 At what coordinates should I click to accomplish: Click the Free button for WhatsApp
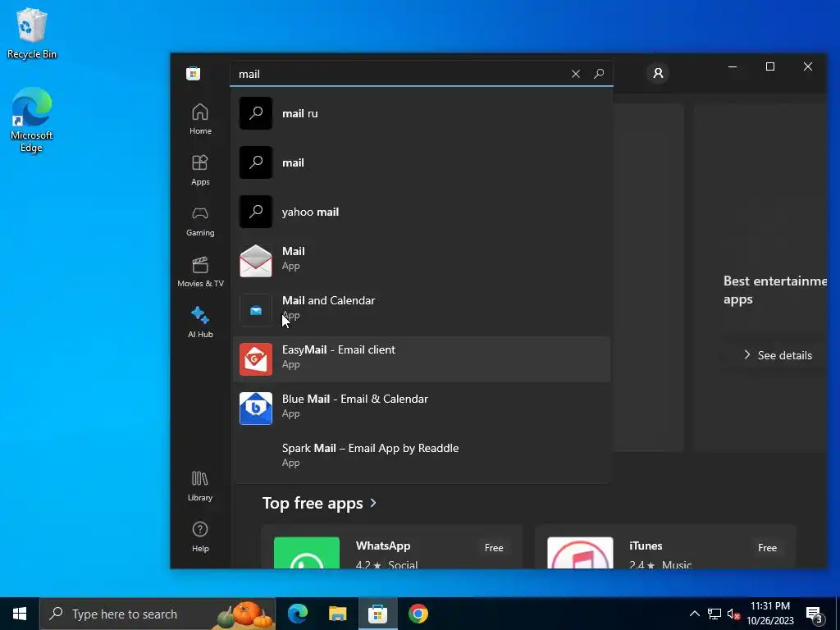pyautogui.click(x=494, y=548)
